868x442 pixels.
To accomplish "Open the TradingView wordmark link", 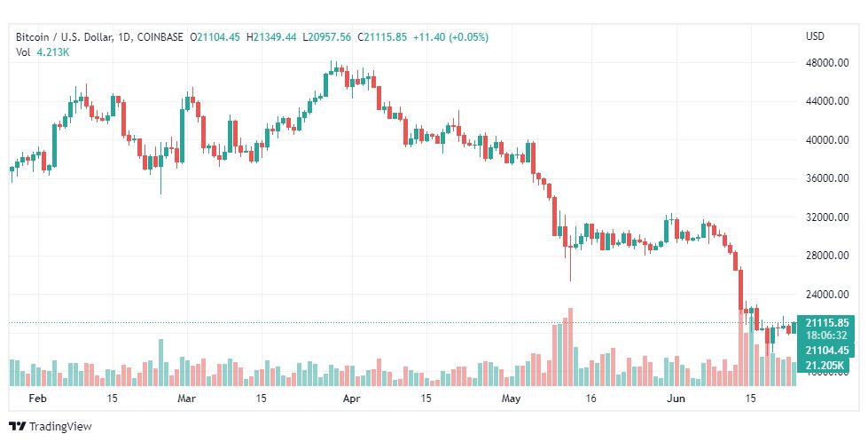I will click(59, 427).
